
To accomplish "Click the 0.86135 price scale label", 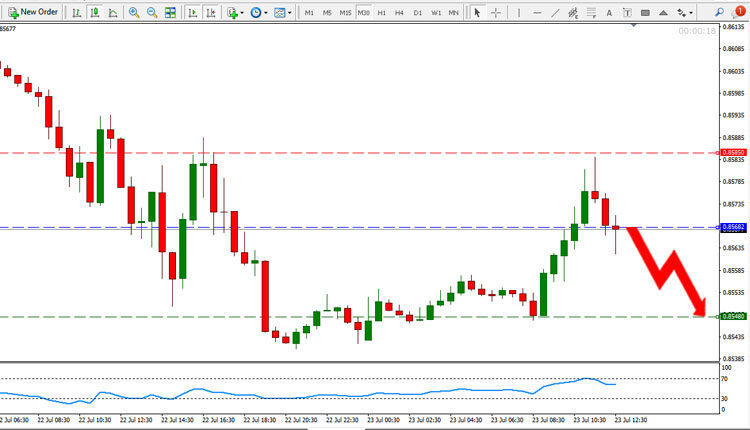I will click(733, 27).
